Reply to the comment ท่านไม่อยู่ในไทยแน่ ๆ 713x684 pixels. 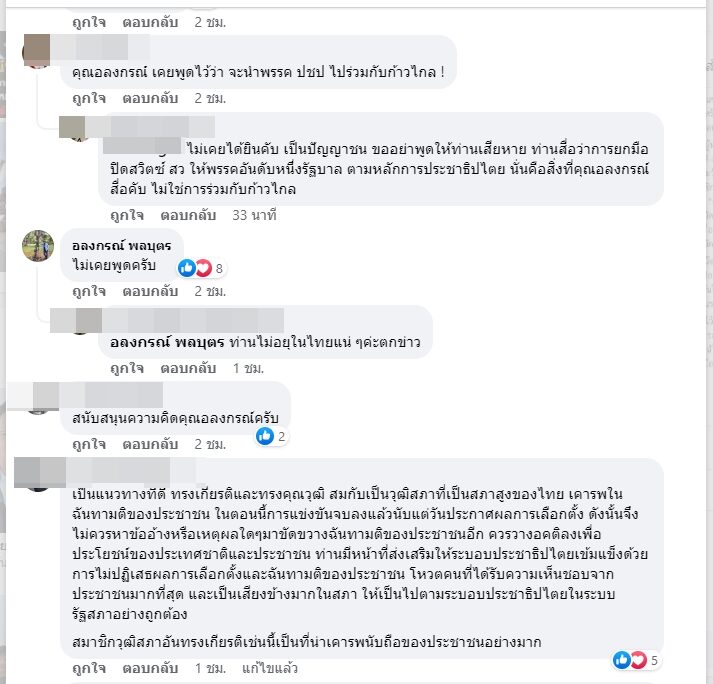[x=188, y=368]
